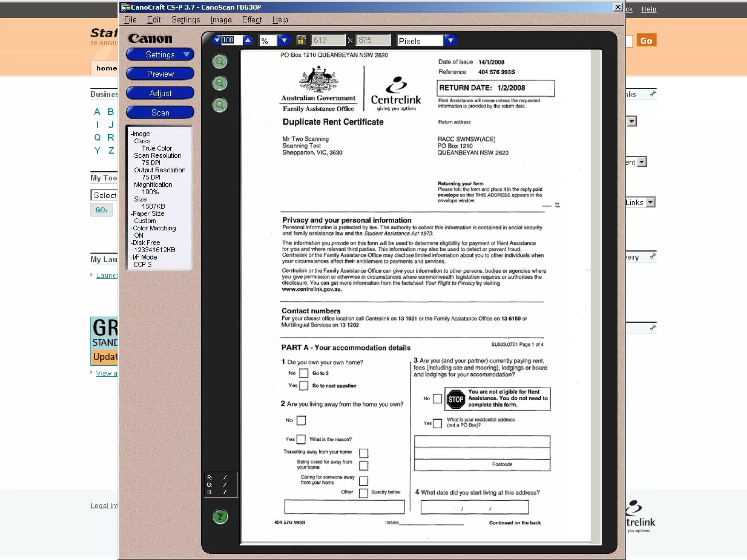747x560 pixels.
Task: Collapse the -I/F Mode info node
Action: (x=144, y=257)
